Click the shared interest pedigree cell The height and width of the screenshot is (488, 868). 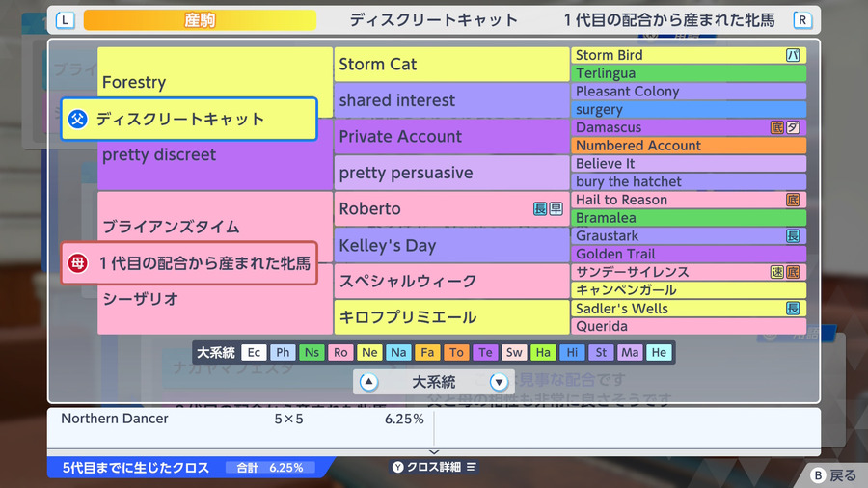click(x=451, y=100)
